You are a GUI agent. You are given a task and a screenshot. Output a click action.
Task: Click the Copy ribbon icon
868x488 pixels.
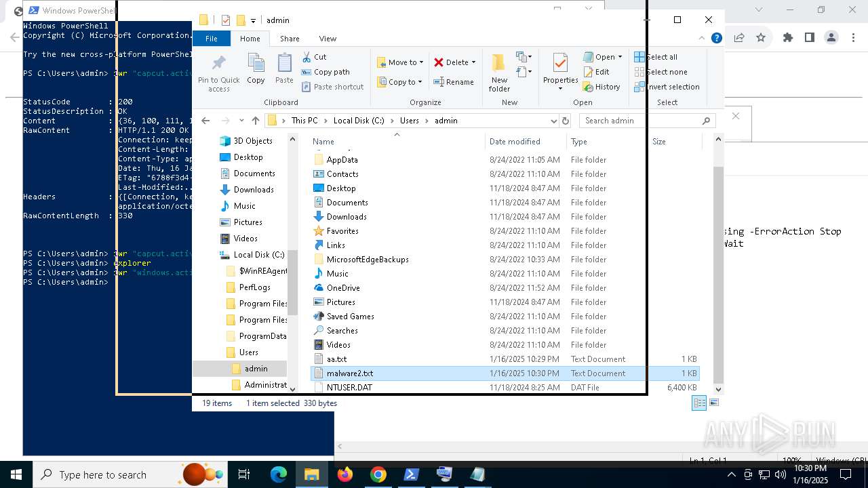[256, 68]
